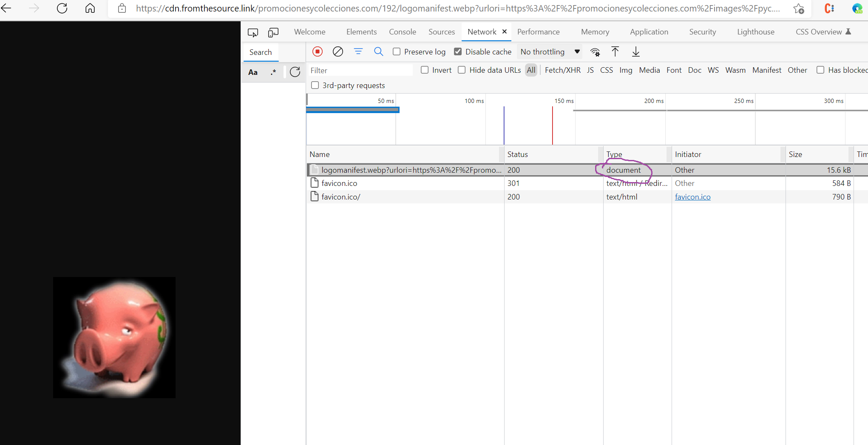The width and height of the screenshot is (868, 445).
Task: Open network conditions settings
Action: coord(595,51)
